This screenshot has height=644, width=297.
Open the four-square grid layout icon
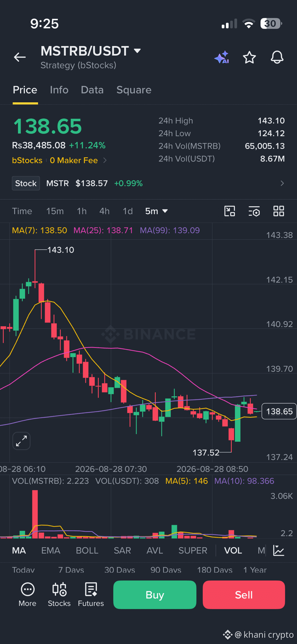[279, 211]
